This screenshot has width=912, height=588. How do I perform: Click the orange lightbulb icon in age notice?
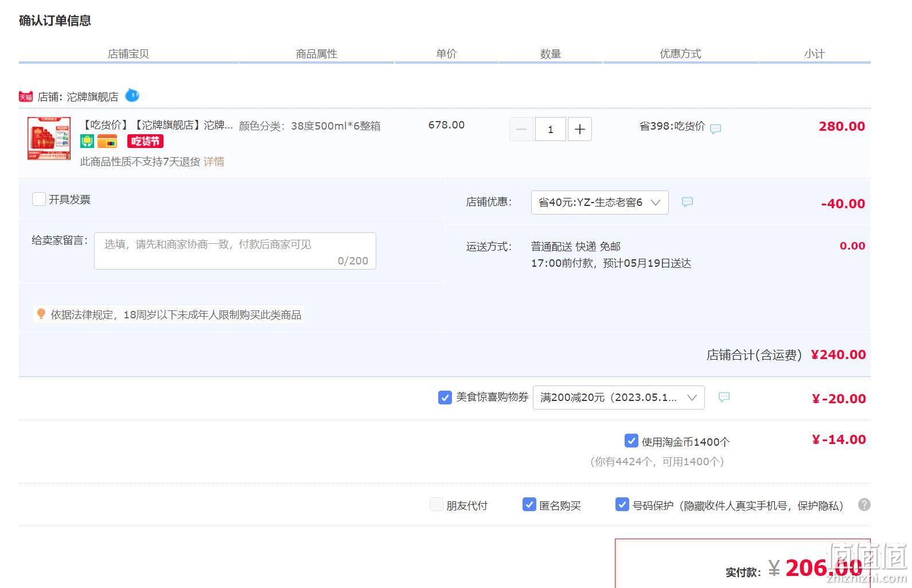[41, 314]
